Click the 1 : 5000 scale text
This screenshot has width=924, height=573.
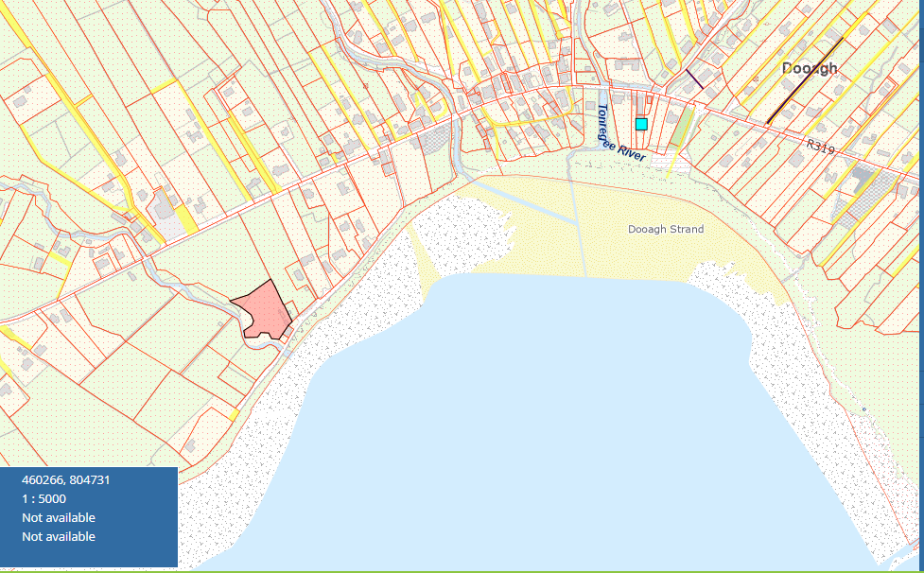44,499
